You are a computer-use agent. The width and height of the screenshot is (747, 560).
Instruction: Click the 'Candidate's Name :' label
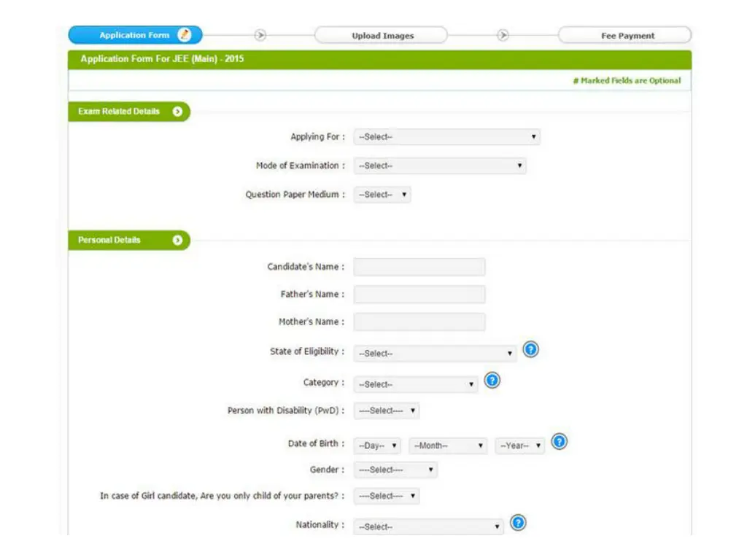306,267
